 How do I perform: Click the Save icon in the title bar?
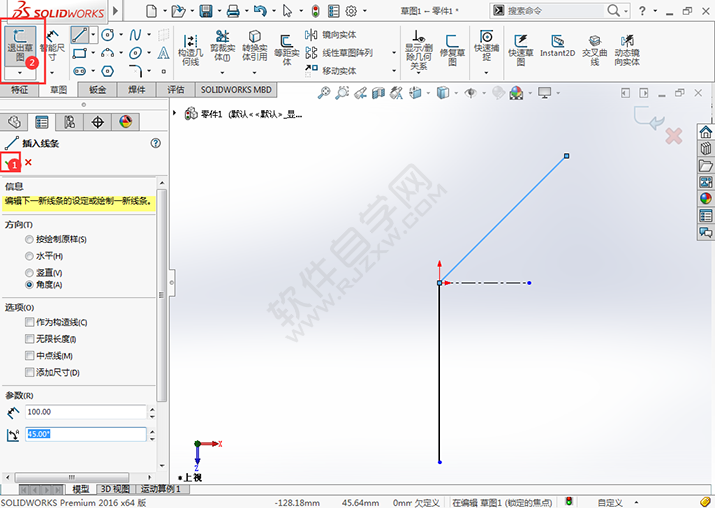coord(206,10)
